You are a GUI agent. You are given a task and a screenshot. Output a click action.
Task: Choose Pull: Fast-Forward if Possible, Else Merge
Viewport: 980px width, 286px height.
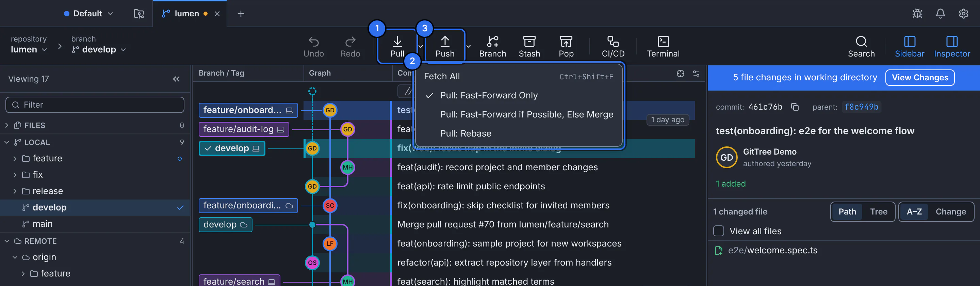[x=519, y=115]
